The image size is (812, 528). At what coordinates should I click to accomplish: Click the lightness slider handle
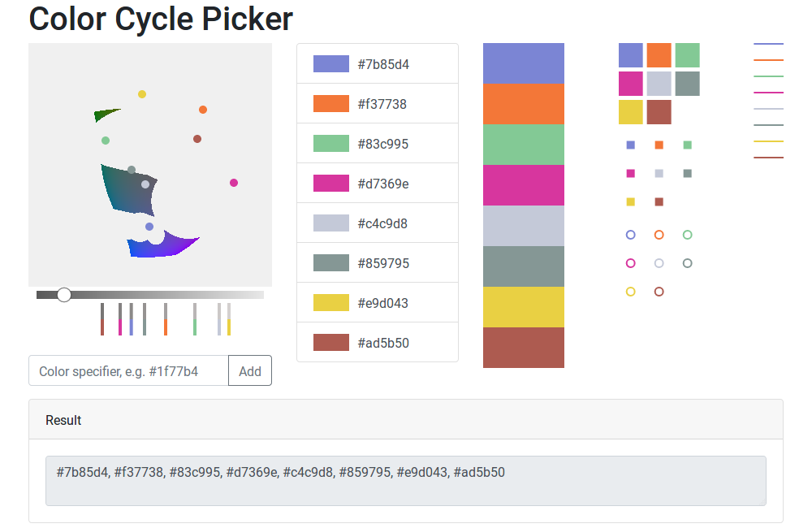pyautogui.click(x=64, y=295)
